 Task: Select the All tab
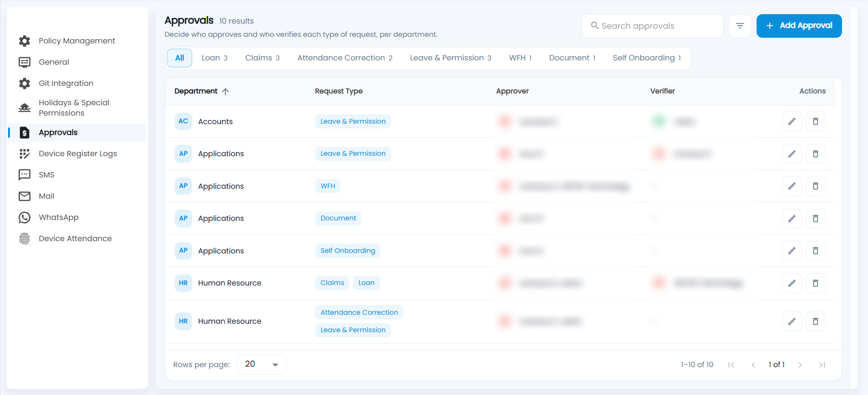pyautogui.click(x=179, y=58)
